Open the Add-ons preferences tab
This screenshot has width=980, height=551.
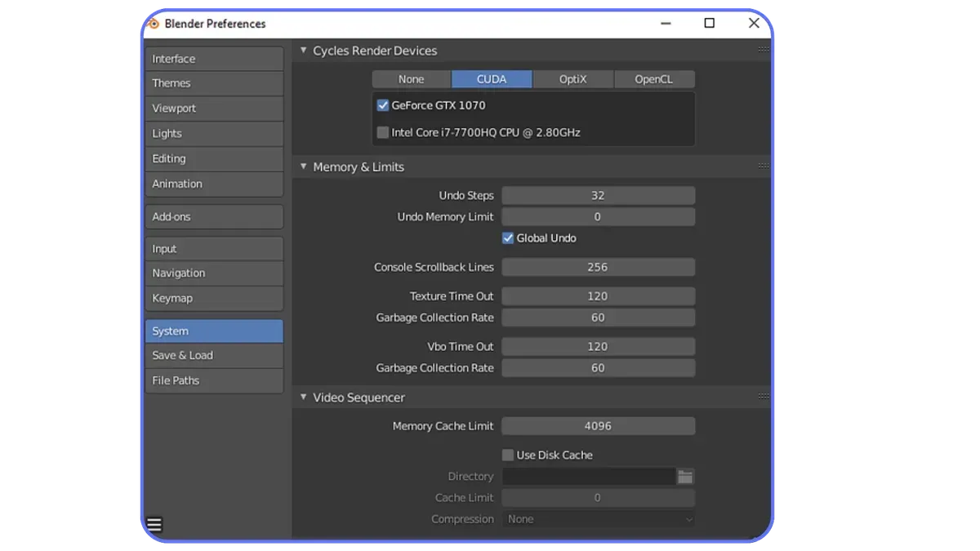214,217
